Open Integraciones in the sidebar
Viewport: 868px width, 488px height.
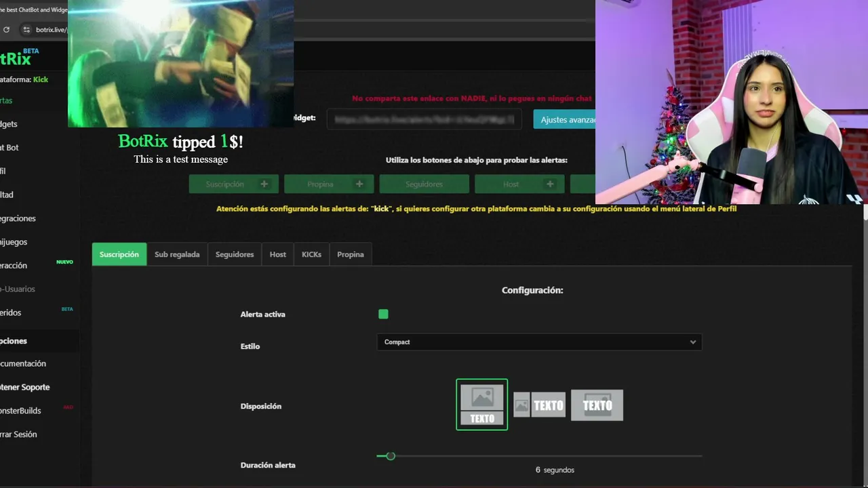[x=18, y=218]
